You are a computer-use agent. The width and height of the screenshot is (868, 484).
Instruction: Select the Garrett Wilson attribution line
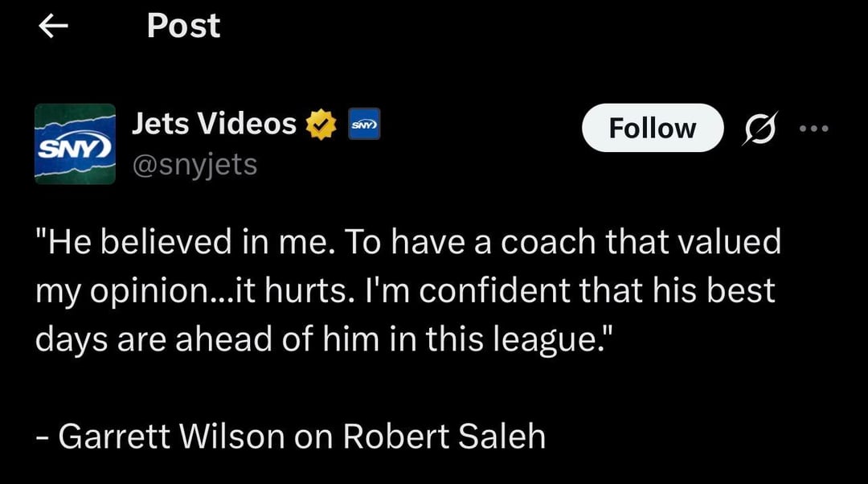click(x=289, y=436)
